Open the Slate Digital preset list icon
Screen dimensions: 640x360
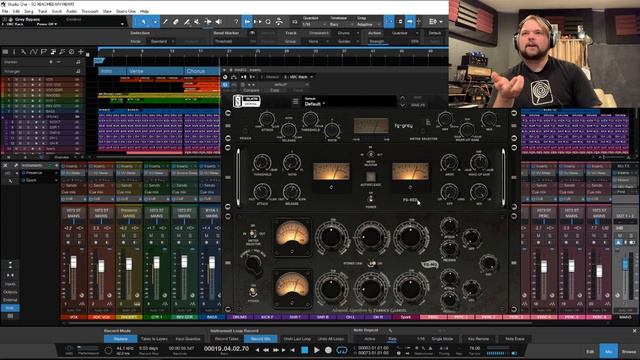click(x=296, y=102)
